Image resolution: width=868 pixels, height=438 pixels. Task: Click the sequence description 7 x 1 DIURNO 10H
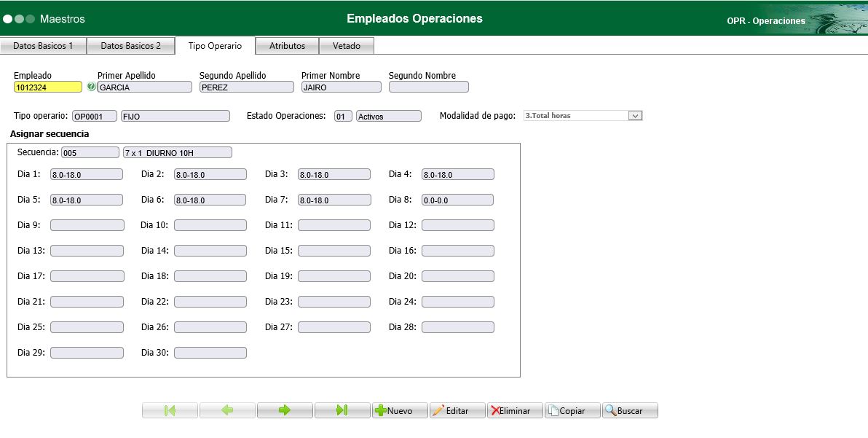[x=178, y=153]
